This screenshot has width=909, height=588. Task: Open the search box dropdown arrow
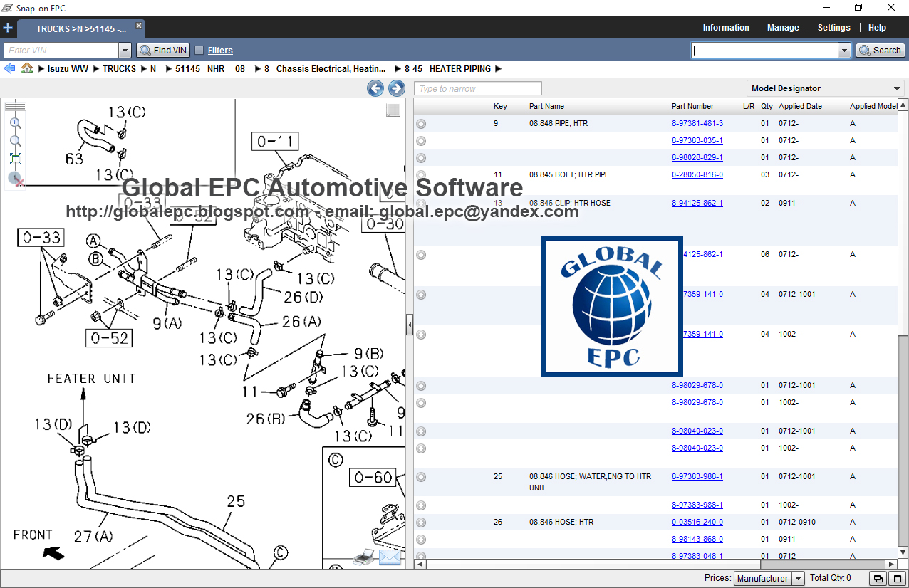coord(845,51)
